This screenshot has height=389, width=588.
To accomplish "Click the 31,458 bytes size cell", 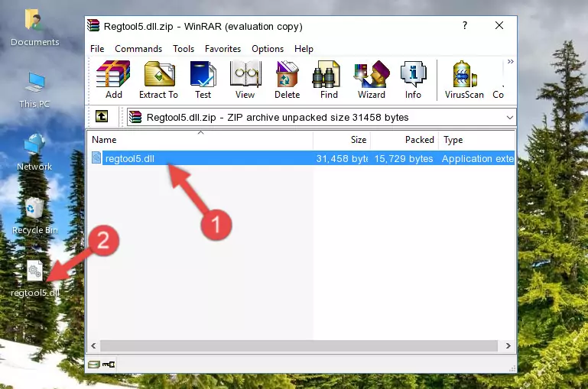I will 342,158.
